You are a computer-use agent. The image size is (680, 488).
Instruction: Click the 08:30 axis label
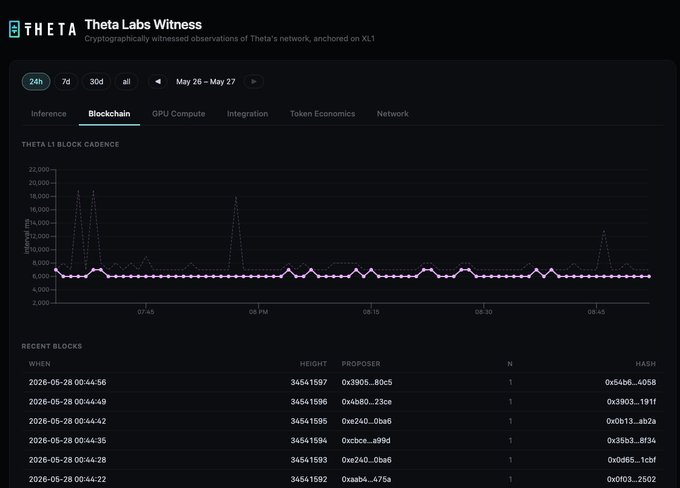click(484, 312)
